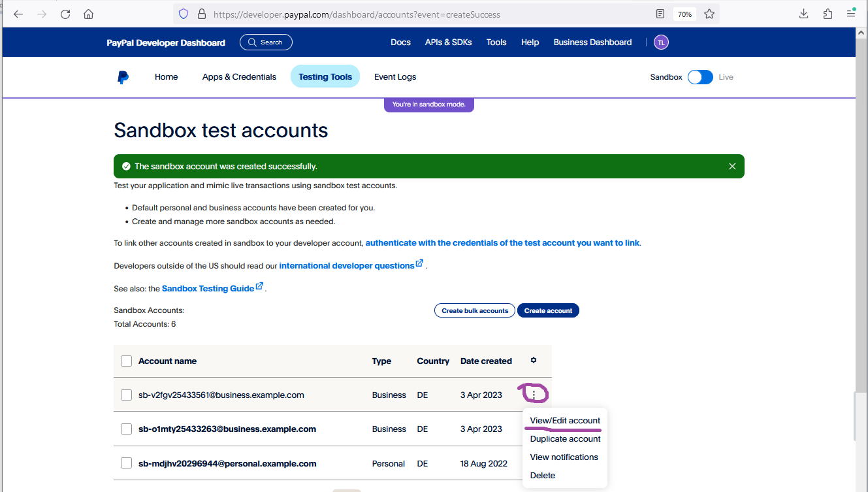Click the PayPal logo icon
This screenshot has height=492, width=868.
(x=123, y=77)
